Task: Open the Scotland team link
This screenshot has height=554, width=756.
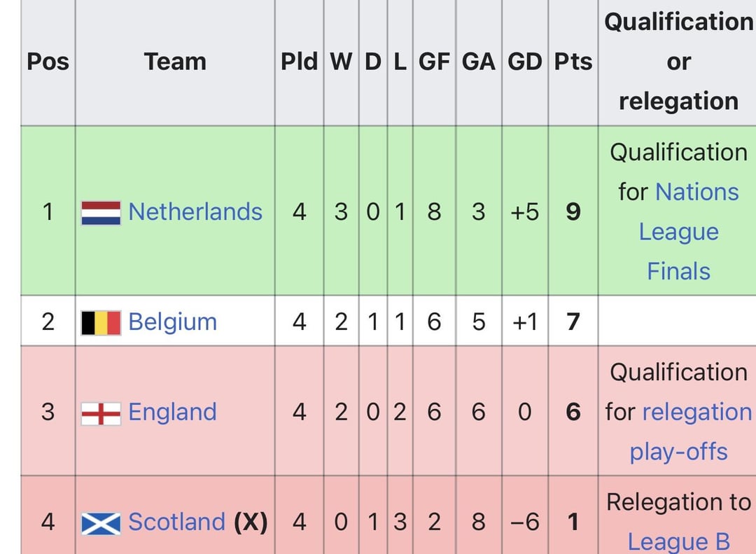Action: click(176, 522)
